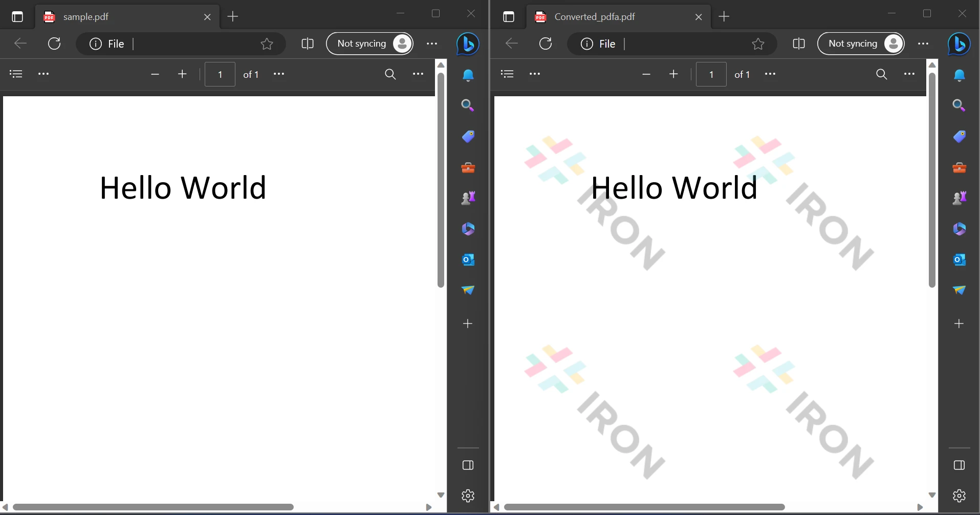
Task: Open Drop paper plane in sample.pdf sidebar
Action: click(x=468, y=290)
